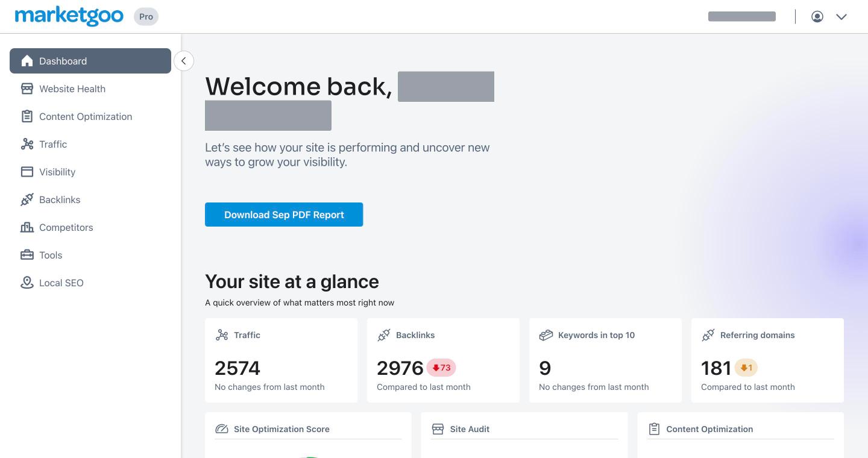
Task: Click the Keywords in top 10 value 9
Action: coord(545,368)
